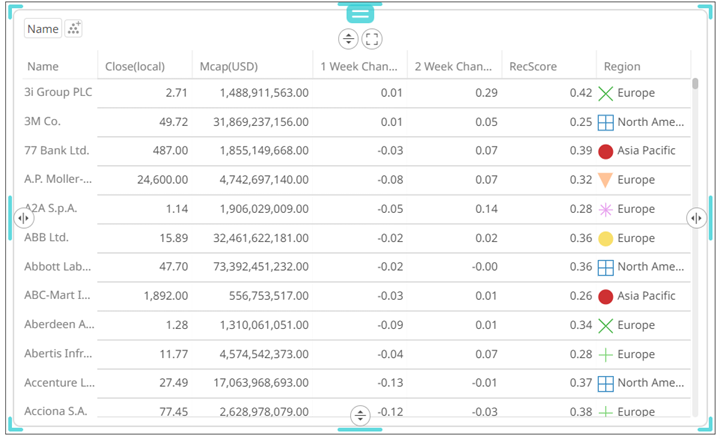Click the bottom vertical resize arrows icon
Viewport: 720px width, 439px height.
tap(360, 415)
